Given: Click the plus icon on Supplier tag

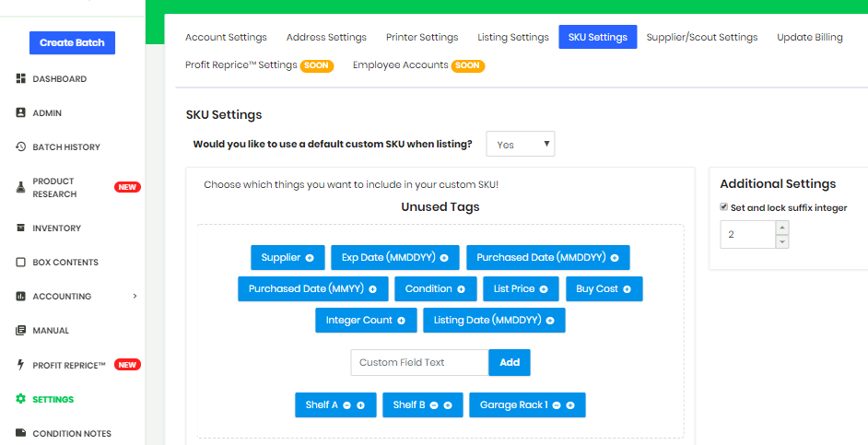Looking at the screenshot, I should pyautogui.click(x=310, y=258).
